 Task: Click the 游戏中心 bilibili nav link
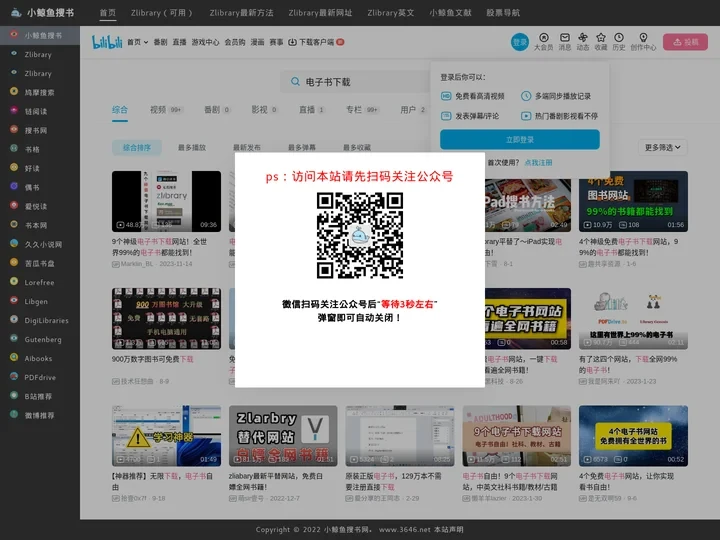(205, 42)
